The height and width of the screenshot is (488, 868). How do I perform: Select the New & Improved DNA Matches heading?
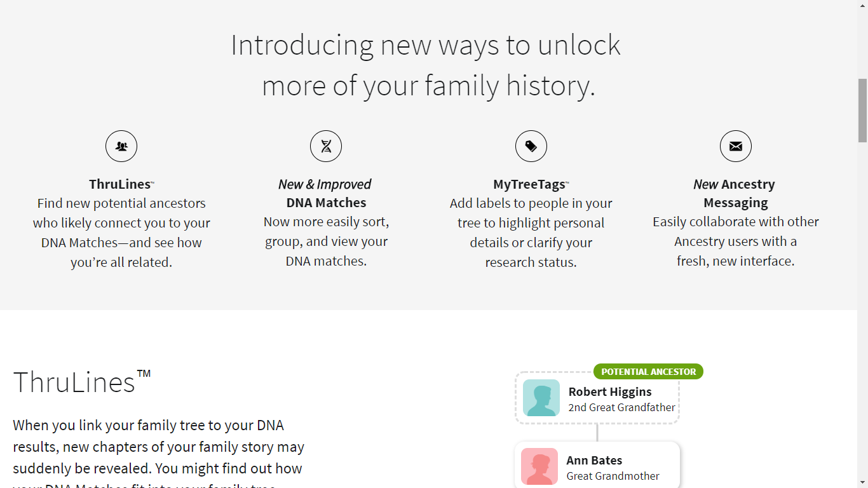[325, 193]
